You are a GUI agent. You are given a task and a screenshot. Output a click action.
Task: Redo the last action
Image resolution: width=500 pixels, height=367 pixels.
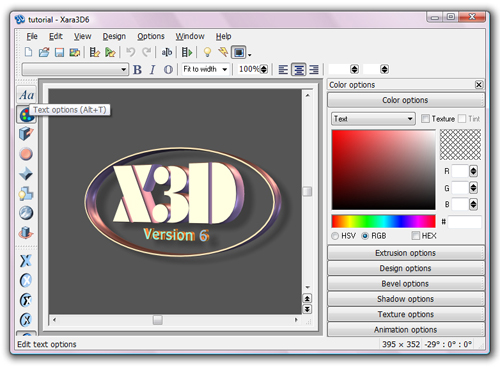(147, 52)
